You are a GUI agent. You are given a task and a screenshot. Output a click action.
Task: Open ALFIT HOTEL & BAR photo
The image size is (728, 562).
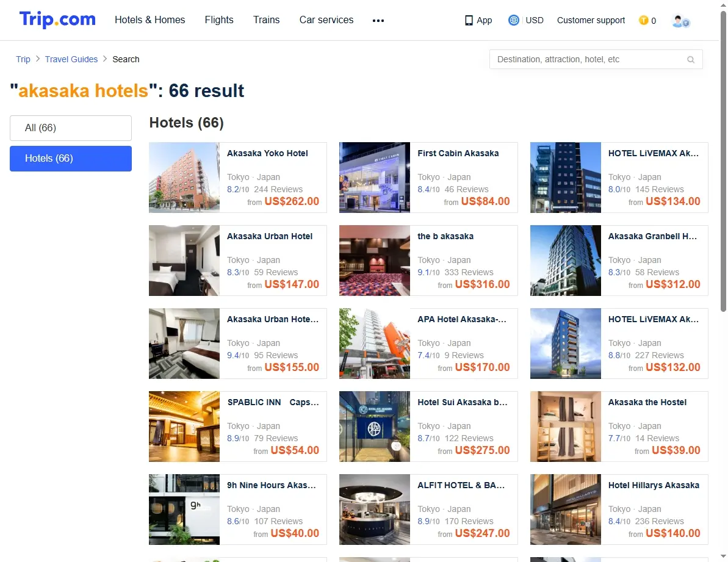[375, 510]
